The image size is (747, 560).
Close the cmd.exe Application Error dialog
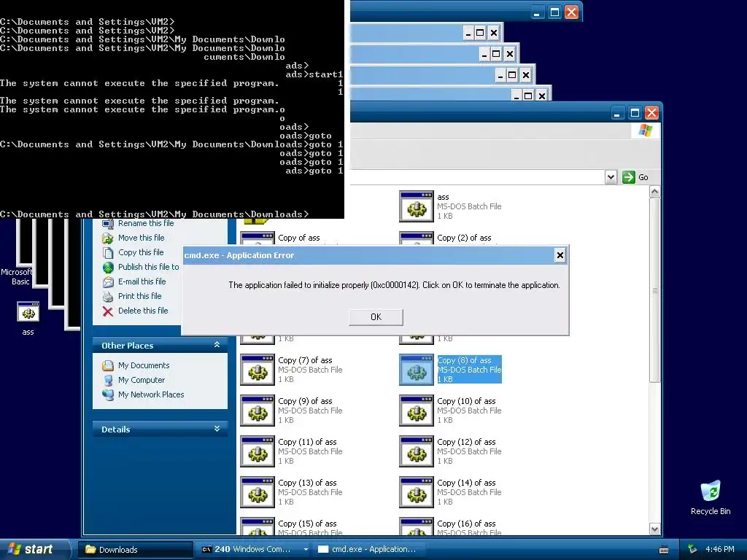[x=560, y=256]
